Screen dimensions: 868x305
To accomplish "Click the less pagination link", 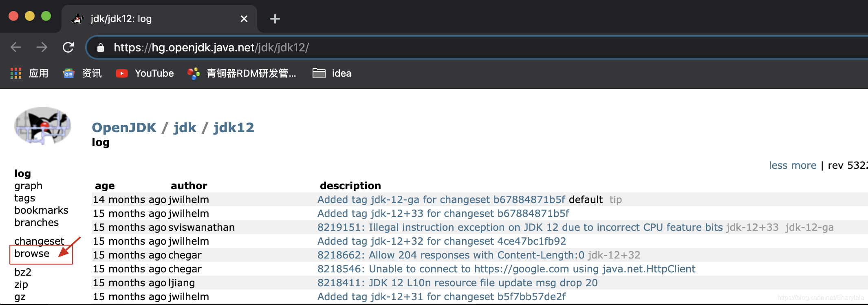I will pos(778,166).
